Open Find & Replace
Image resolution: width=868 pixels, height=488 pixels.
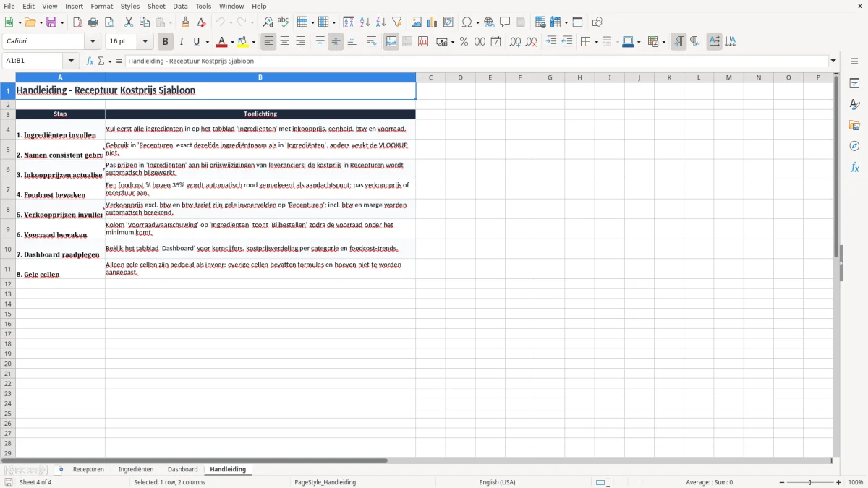(x=268, y=22)
